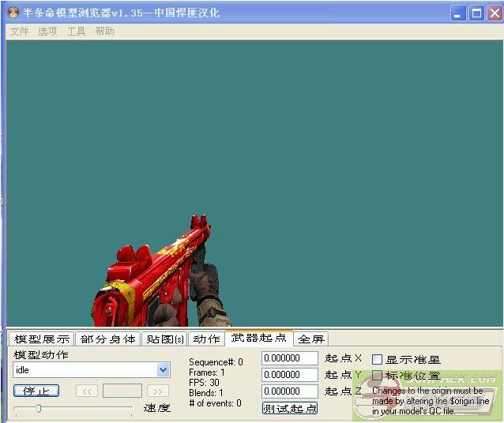Image resolution: width=504 pixels, height=423 pixels.
Task: Minimize the model viewer window
Action: 458,13
